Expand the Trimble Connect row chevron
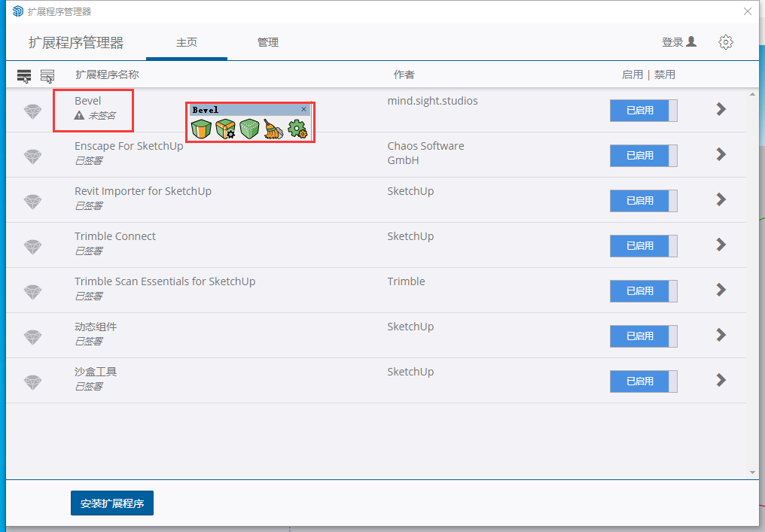The width and height of the screenshot is (765, 532). tap(721, 245)
